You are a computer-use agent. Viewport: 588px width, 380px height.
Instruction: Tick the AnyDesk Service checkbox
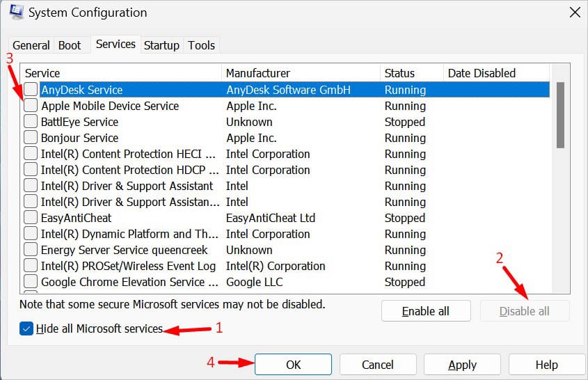pyautogui.click(x=31, y=90)
